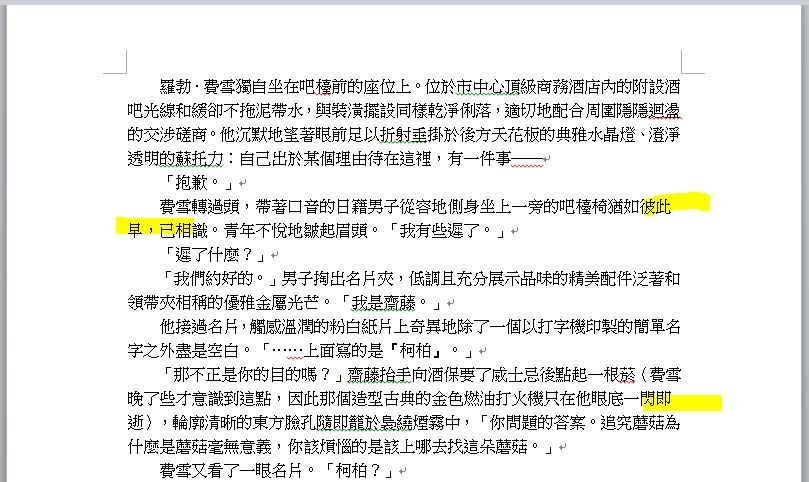
Task: Click the phrase "市中心" with green underline
Action: pyautogui.click(x=481, y=86)
